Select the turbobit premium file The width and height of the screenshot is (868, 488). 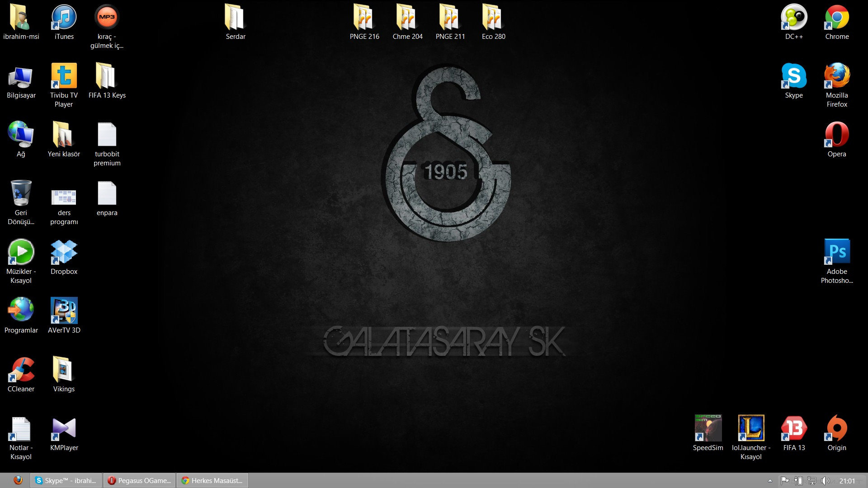click(x=107, y=144)
